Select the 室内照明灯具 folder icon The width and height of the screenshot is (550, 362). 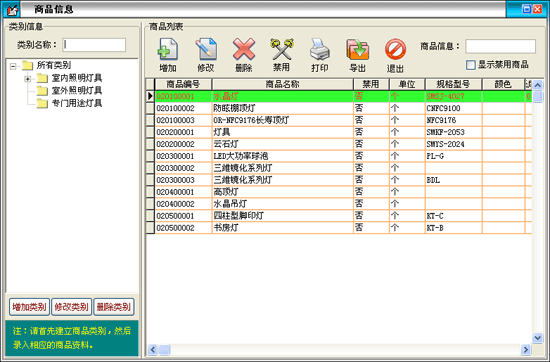point(42,78)
